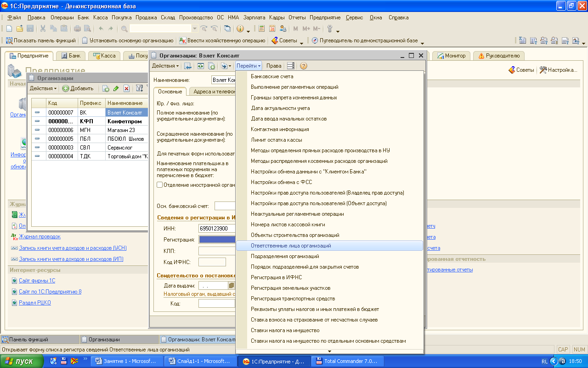The image size is (588, 368).
Task: Click the green pencil edit icon
Action: [116, 88]
